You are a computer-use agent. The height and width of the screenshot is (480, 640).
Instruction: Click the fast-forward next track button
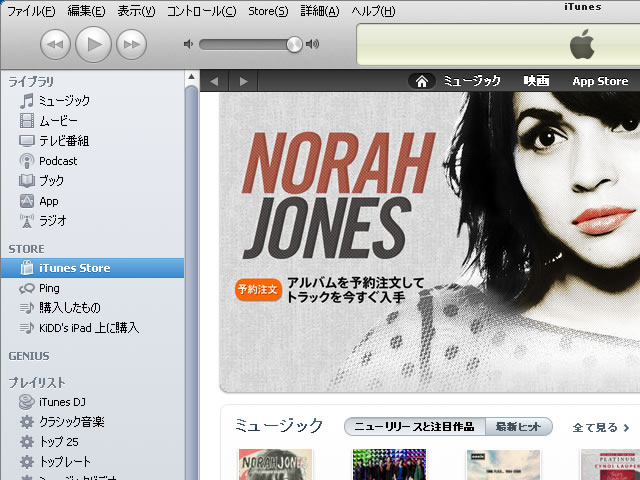coord(131,44)
